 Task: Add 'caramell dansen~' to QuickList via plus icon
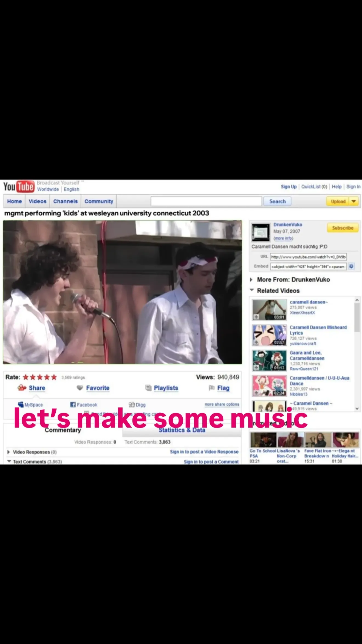(256, 317)
